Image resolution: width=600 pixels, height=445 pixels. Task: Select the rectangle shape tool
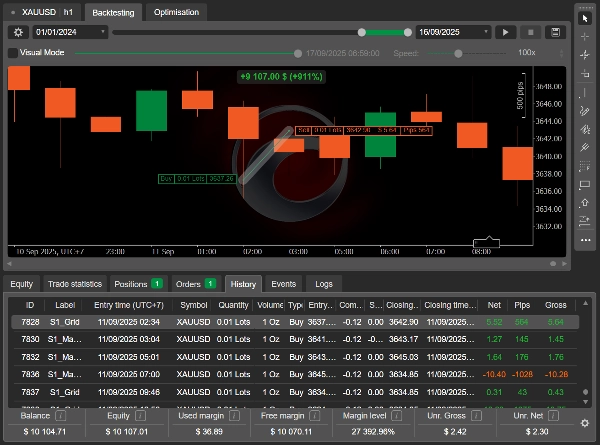coord(585,185)
